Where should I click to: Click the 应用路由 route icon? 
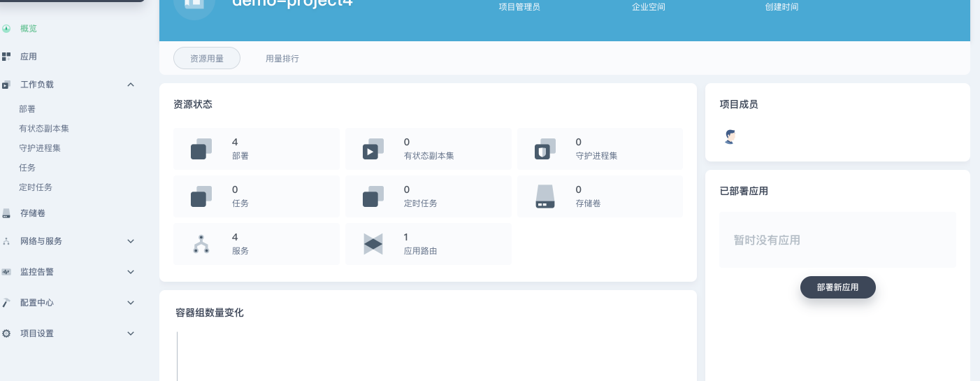[x=373, y=244]
